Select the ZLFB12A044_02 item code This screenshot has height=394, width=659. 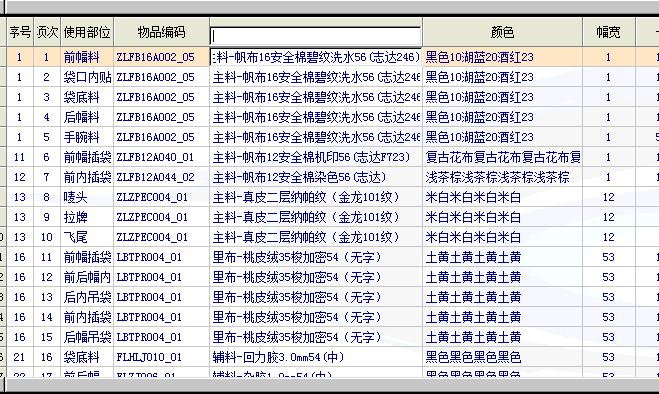(161, 177)
